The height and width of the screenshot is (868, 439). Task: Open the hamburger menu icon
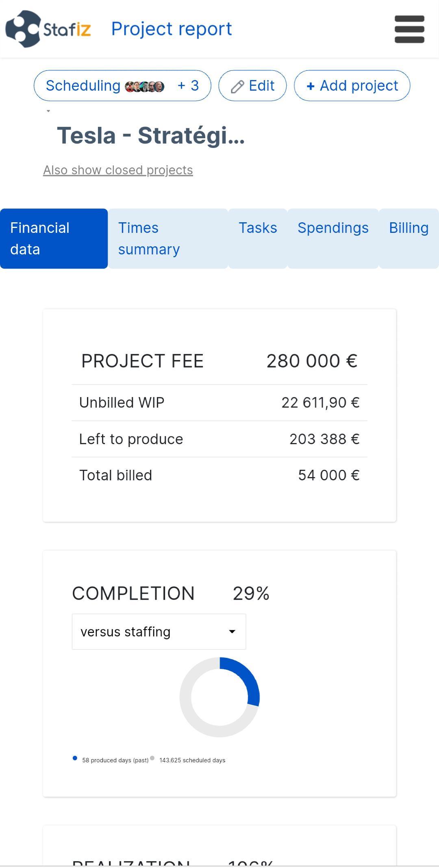409,29
